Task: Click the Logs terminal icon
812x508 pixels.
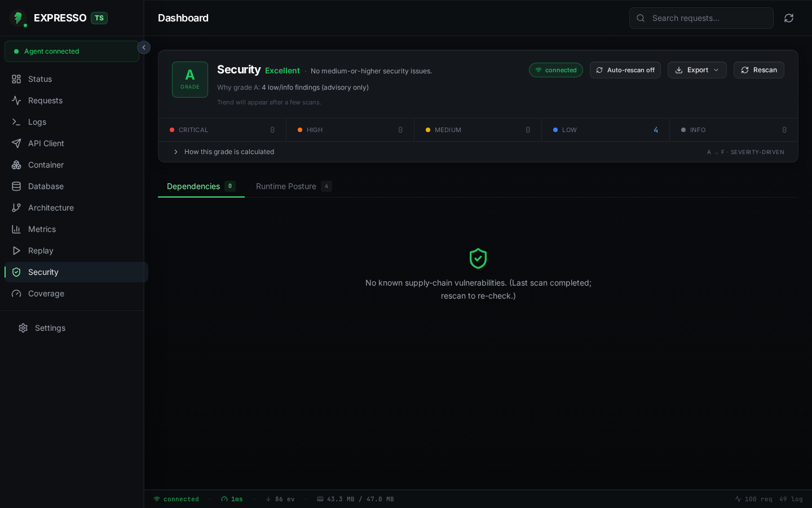Action: point(16,122)
